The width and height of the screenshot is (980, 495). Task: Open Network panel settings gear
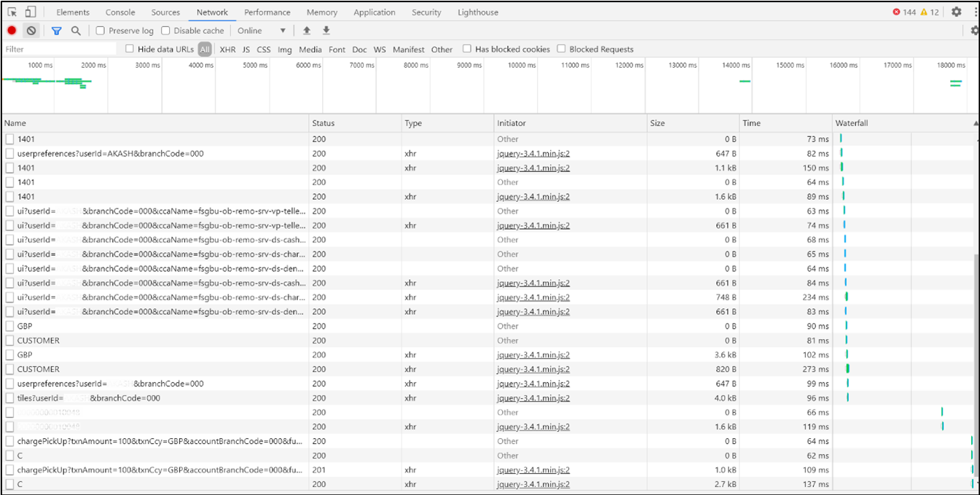tap(975, 31)
